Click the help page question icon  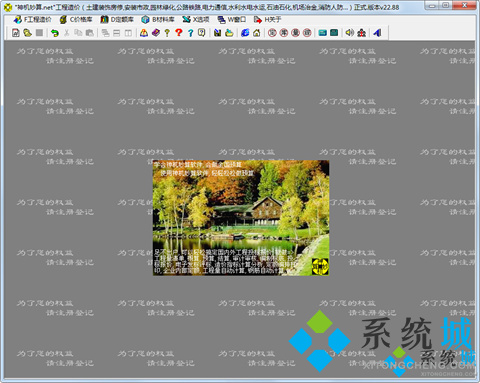click(201, 33)
